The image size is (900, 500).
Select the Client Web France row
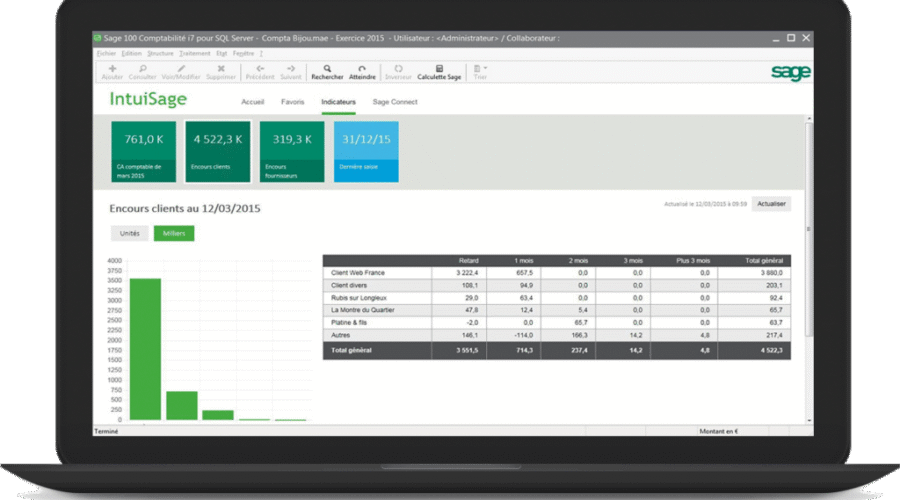(557, 273)
